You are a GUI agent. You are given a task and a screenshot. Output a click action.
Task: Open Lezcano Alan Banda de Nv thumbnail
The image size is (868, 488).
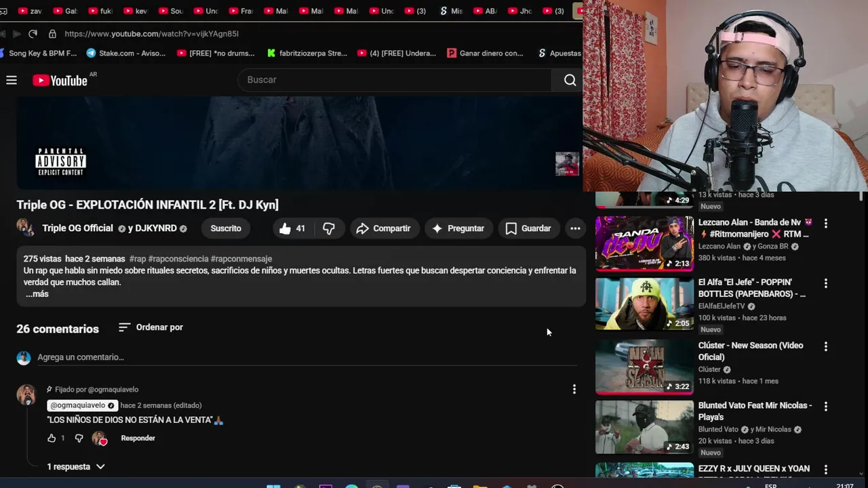pos(644,243)
